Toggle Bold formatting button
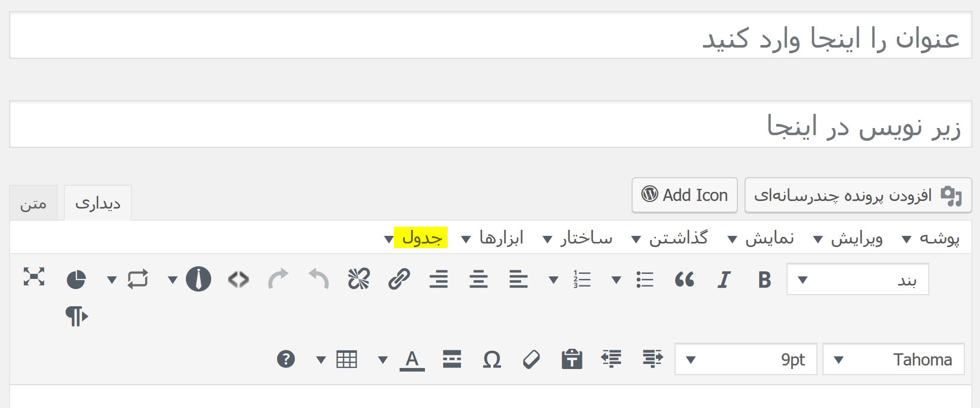 pyautogui.click(x=764, y=279)
